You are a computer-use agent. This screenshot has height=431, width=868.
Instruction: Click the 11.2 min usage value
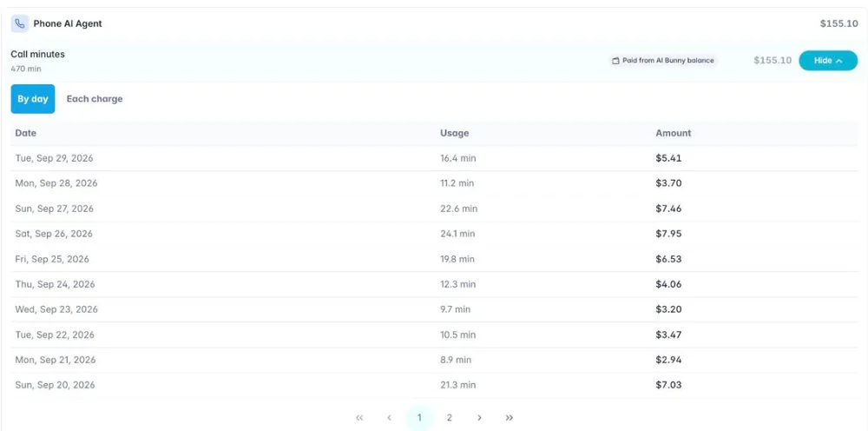coord(457,183)
